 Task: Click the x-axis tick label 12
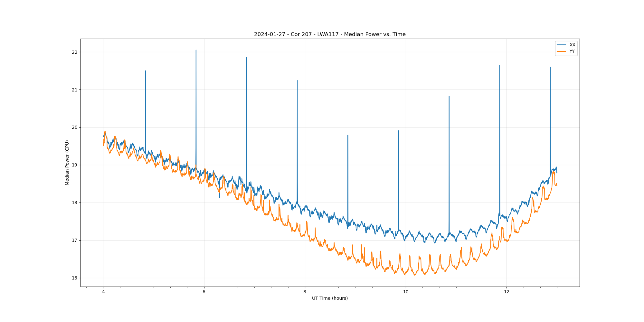(507, 292)
